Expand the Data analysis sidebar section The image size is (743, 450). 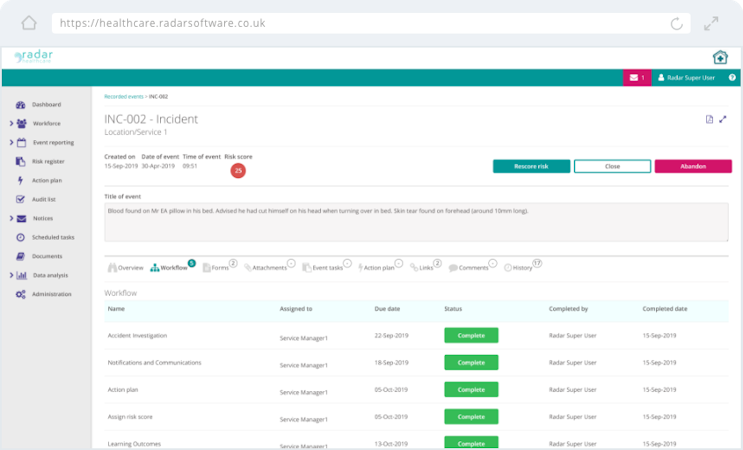pos(11,275)
